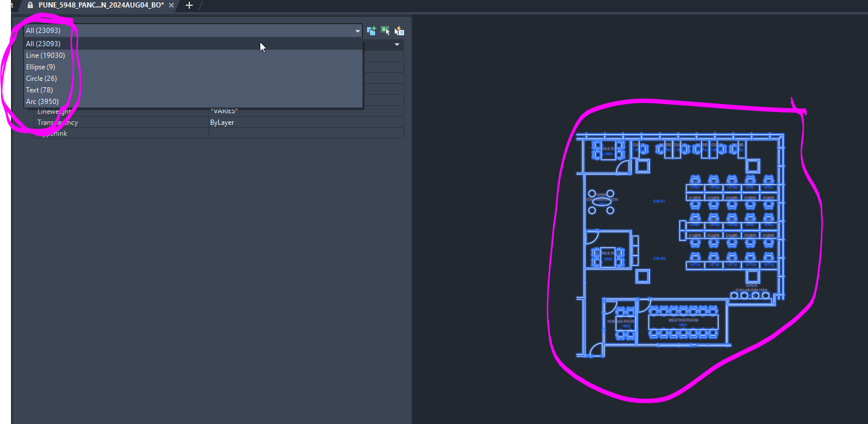This screenshot has height=424, width=868.
Task: Open the Quick Select icon
Action: pos(399,31)
